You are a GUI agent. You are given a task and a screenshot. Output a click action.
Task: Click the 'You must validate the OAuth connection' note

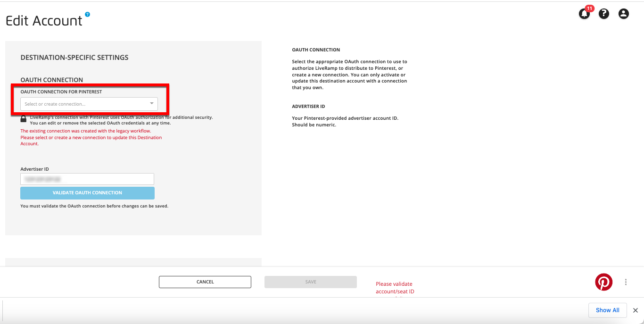(x=94, y=206)
